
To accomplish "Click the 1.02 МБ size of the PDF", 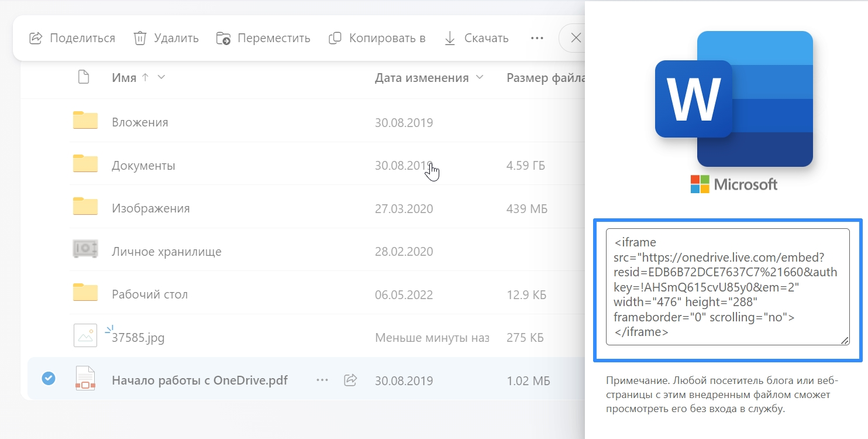I will click(528, 380).
